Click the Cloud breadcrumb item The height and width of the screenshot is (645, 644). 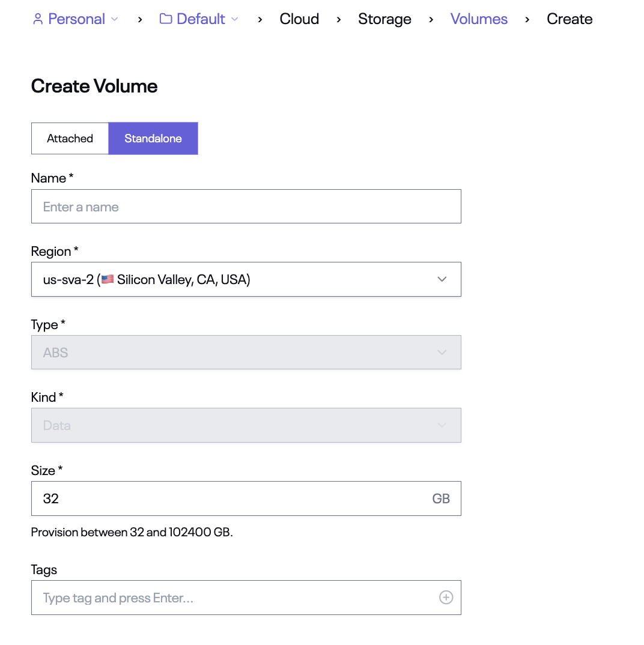pyautogui.click(x=299, y=19)
